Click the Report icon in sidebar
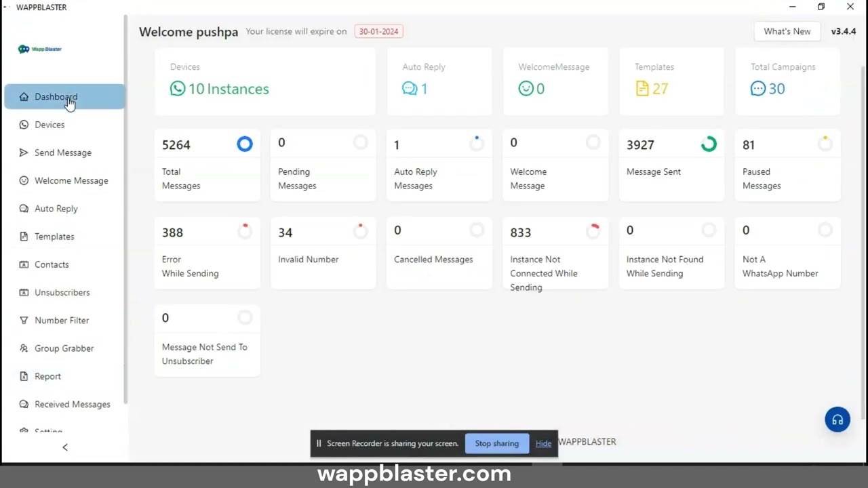 click(24, 376)
